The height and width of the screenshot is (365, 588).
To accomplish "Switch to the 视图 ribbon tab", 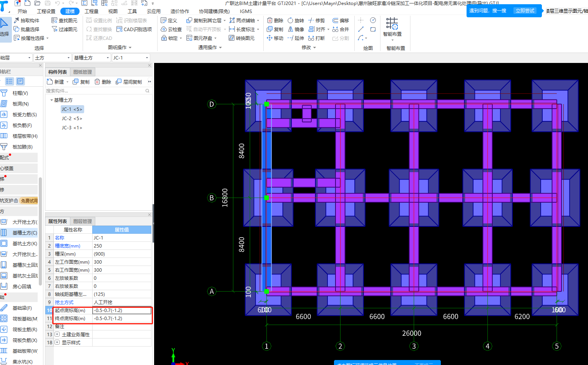I will pyautogui.click(x=113, y=11).
